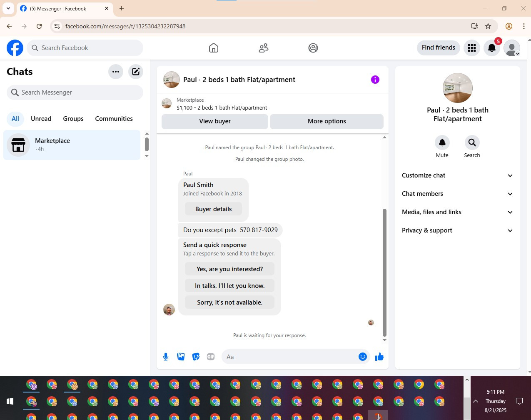This screenshot has width=531, height=420.
Task: Focus the Search Messenger field
Action: 75,92
